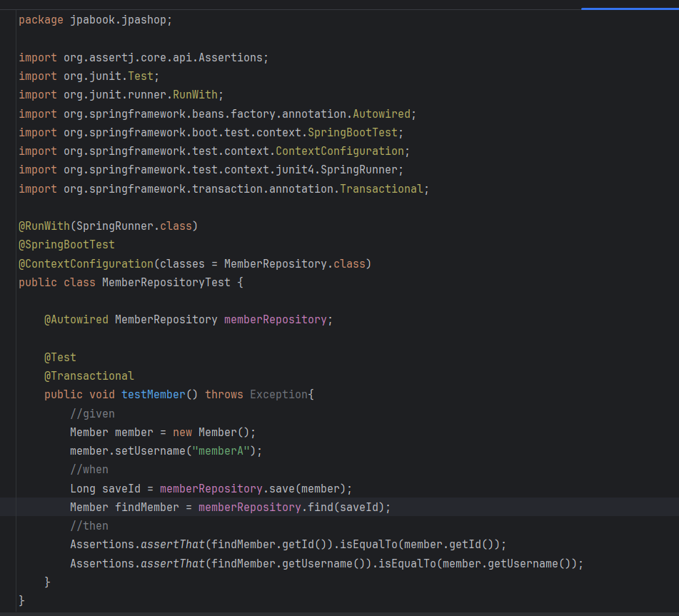
Task: Click the greyed Exception in throws clause
Action: (x=278, y=395)
